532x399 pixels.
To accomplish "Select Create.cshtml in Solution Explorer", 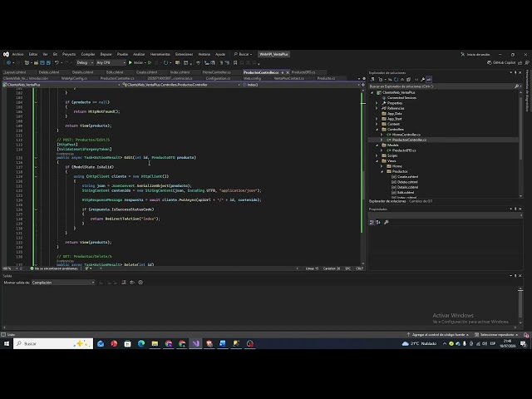I will coord(405,177).
